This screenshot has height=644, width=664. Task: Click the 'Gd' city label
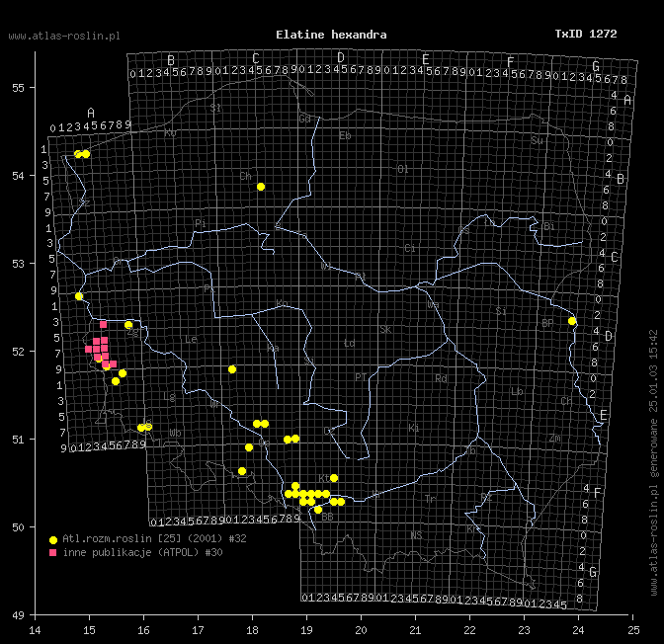pos(305,119)
